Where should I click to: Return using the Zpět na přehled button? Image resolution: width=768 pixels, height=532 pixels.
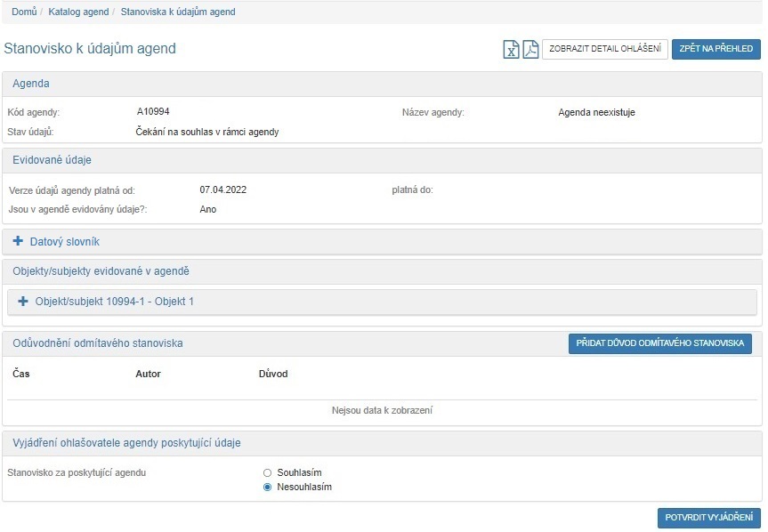tap(715, 49)
